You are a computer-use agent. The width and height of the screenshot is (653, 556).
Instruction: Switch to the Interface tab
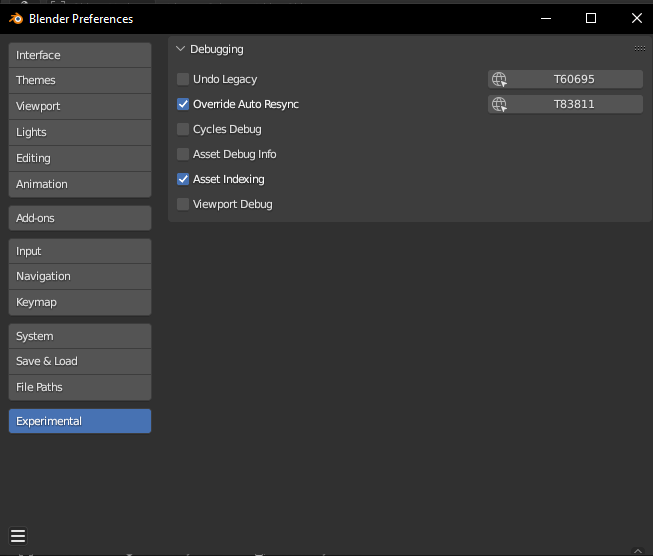pyautogui.click(x=80, y=55)
